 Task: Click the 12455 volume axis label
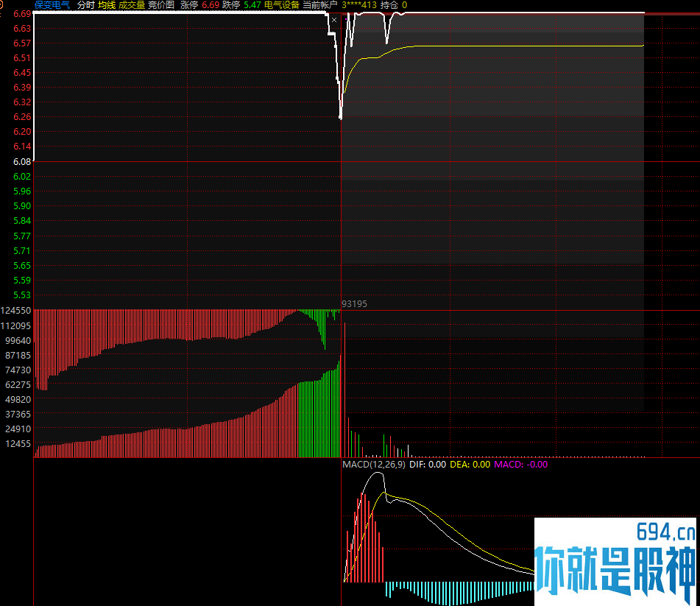click(18, 444)
